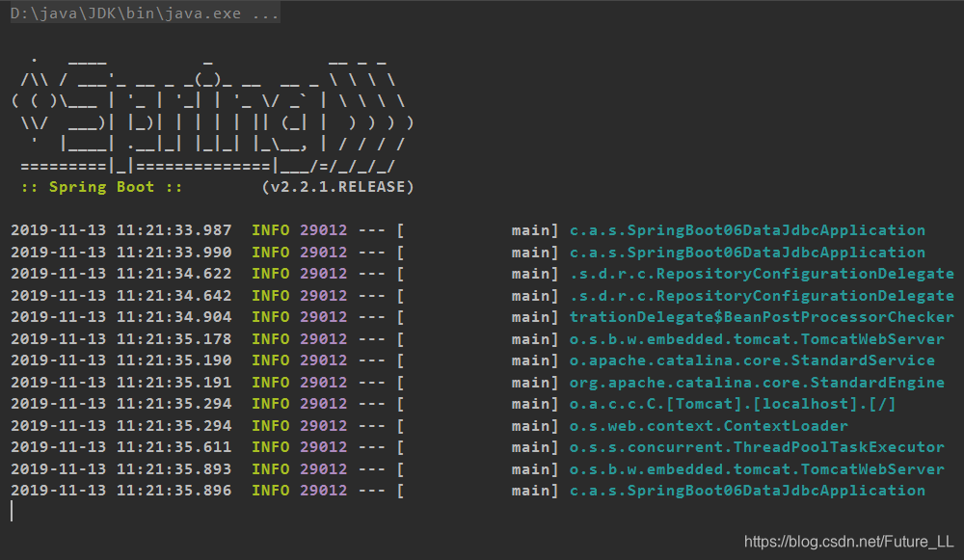Screen dimensions: 964x560
Task: Click the timestamp "11:21:35.178"
Action: tap(174, 339)
